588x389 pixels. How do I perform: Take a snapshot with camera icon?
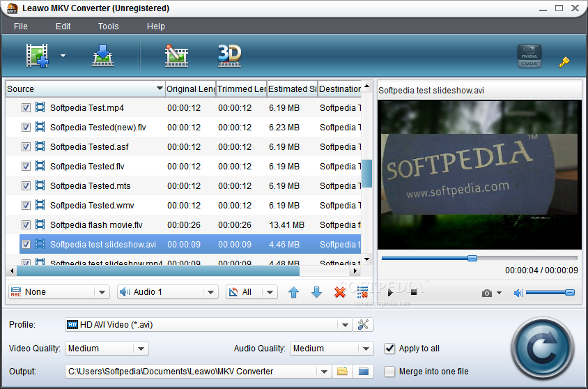pos(487,293)
